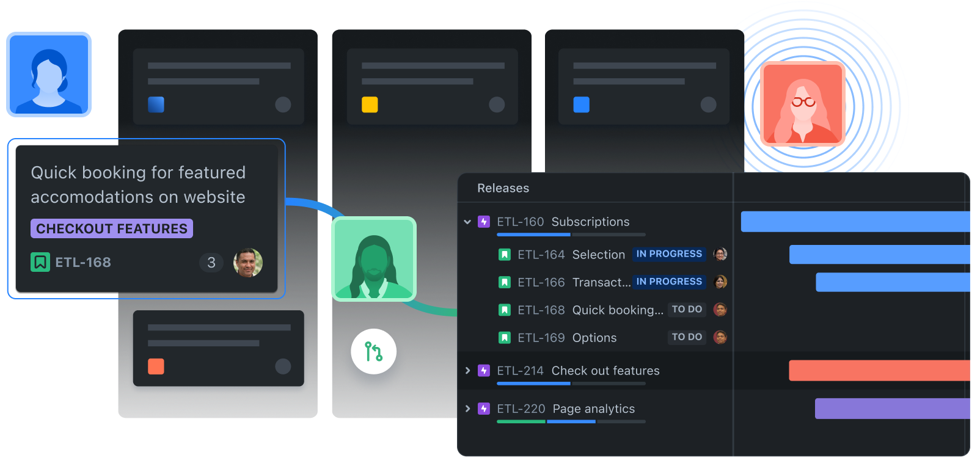Select the ETL-169 Options issue row
Viewport: 980px width, 474px height.
tap(567, 338)
